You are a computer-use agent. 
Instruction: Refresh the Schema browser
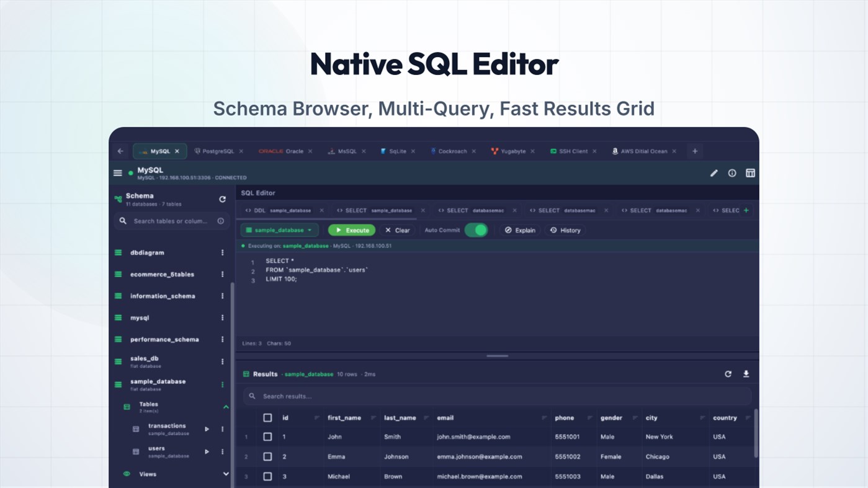click(x=222, y=199)
